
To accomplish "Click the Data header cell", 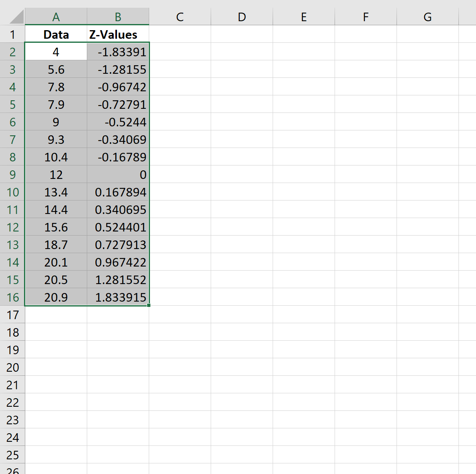I will (55, 34).
